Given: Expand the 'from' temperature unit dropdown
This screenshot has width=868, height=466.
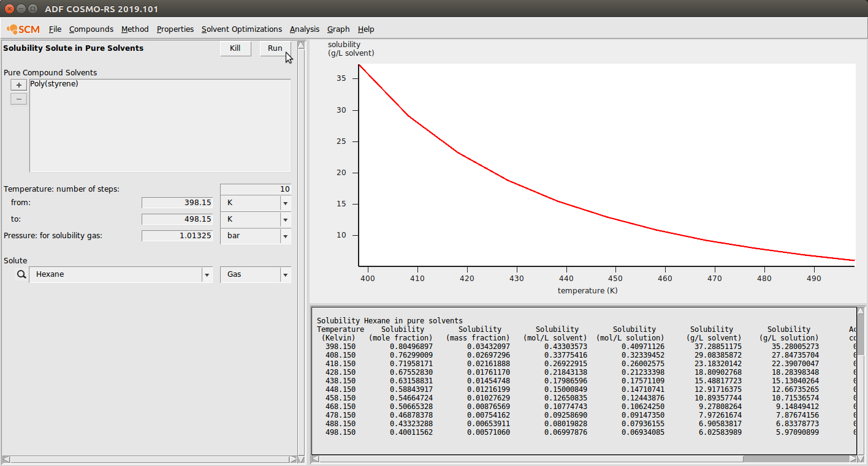Looking at the screenshot, I should (285, 203).
